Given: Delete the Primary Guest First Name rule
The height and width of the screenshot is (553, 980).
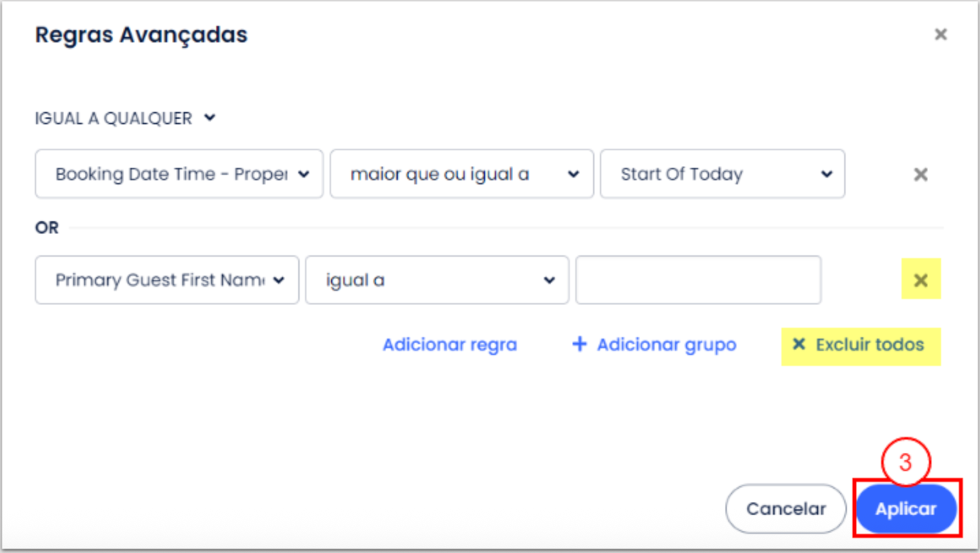Looking at the screenshot, I should click(921, 280).
